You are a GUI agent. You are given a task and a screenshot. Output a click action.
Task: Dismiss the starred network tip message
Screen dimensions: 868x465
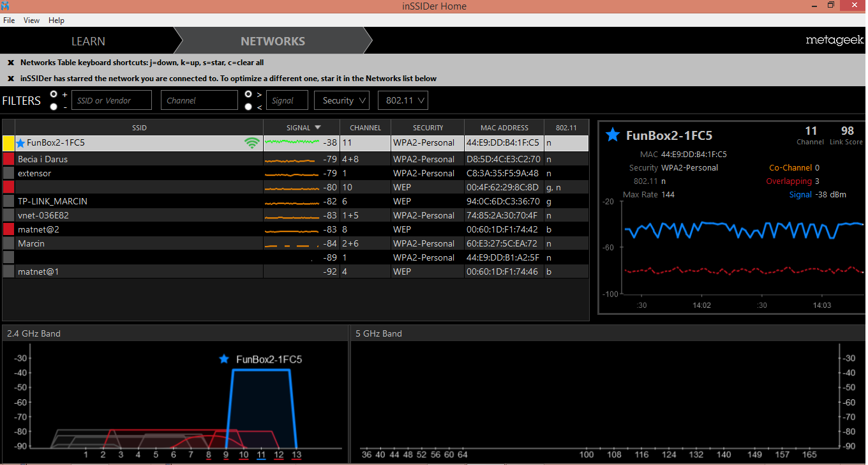(x=10, y=79)
